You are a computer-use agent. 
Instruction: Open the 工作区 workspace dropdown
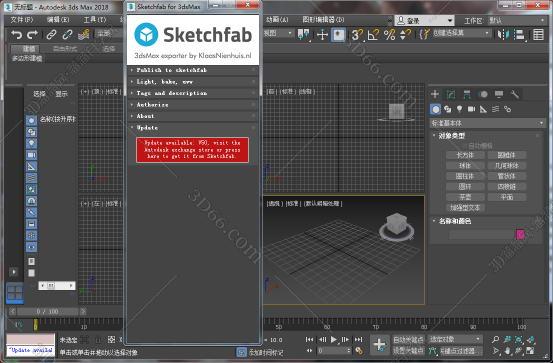(x=517, y=20)
